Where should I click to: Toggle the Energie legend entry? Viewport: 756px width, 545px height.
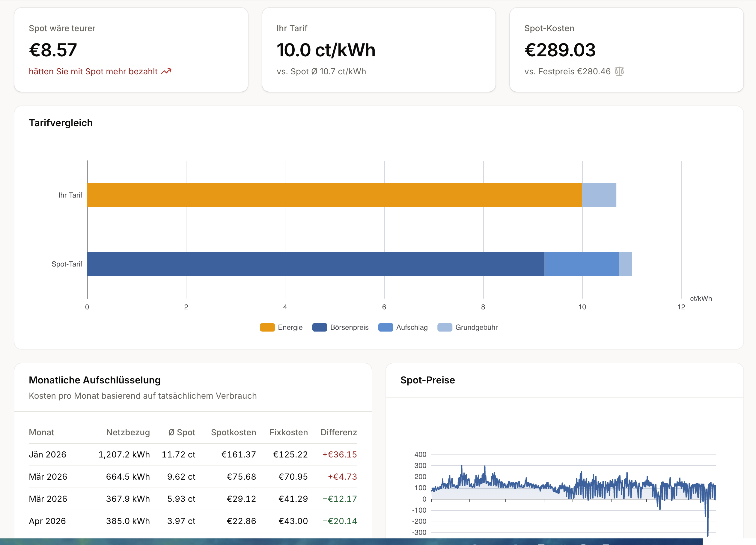pyautogui.click(x=281, y=327)
